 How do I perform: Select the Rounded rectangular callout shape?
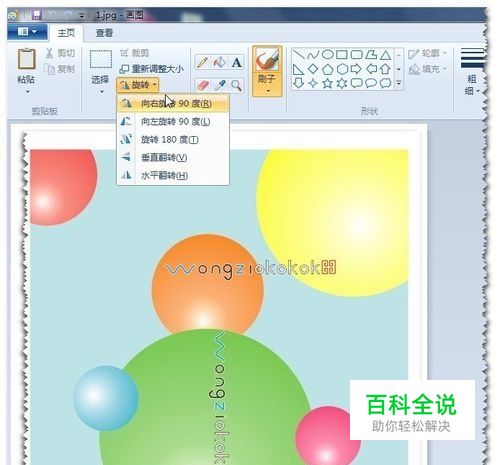pyautogui.click(x=356, y=83)
